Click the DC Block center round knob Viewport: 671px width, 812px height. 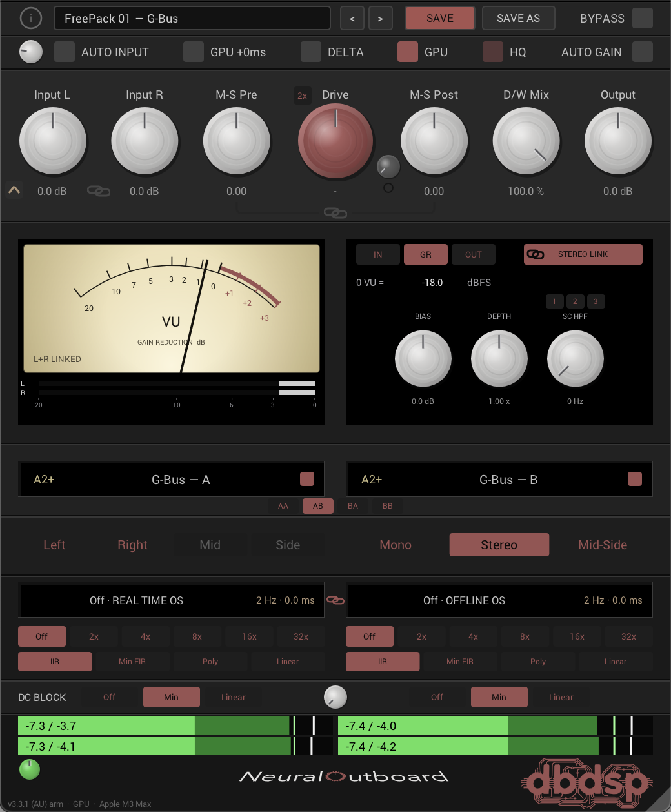point(335,697)
